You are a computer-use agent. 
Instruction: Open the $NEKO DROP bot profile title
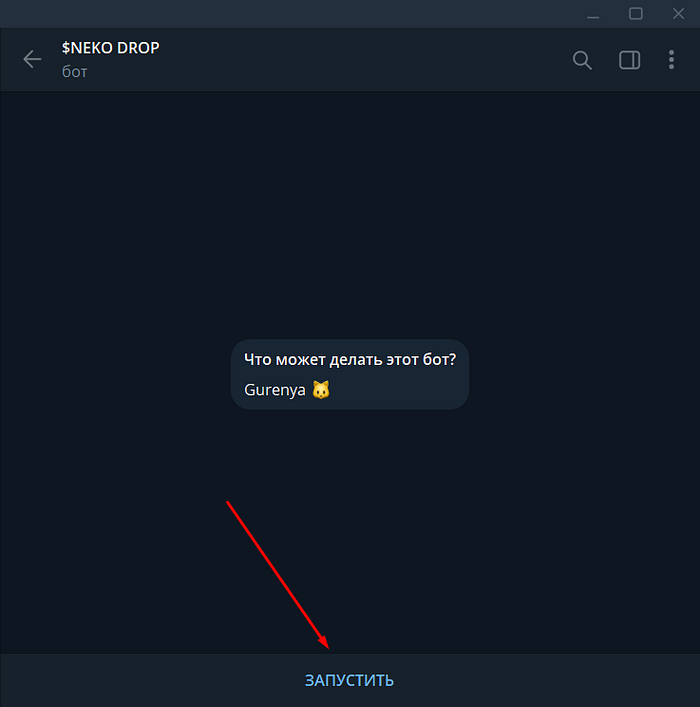(111, 48)
